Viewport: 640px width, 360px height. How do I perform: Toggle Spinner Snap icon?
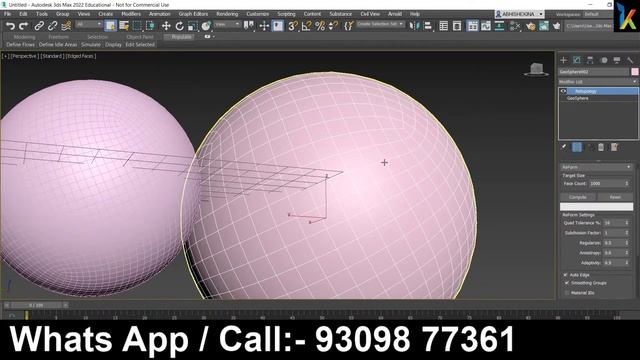click(x=333, y=26)
